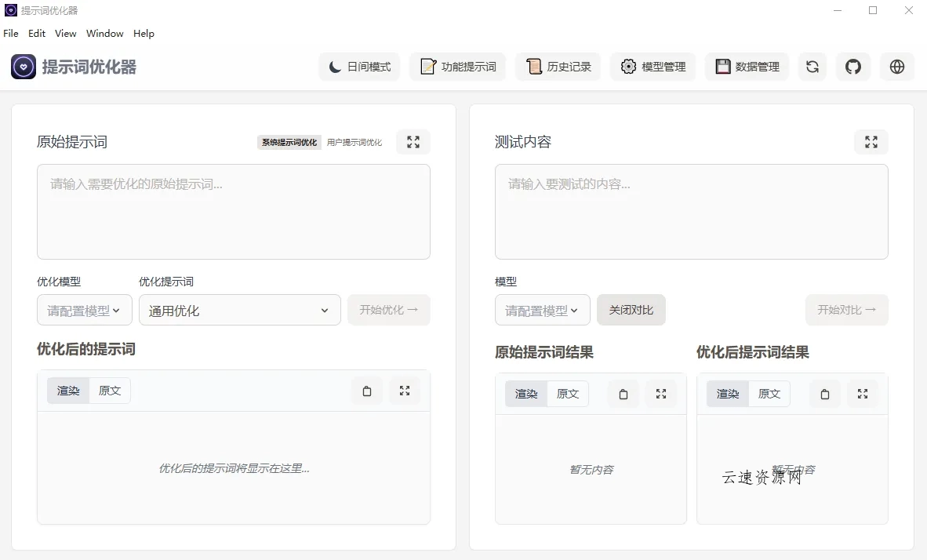The height and width of the screenshot is (560, 927).
Task: Open 历史记录 panel
Action: point(558,67)
